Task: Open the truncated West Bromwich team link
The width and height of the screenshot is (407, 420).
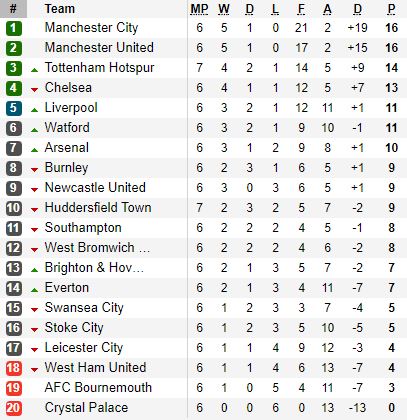Action: tap(97, 248)
